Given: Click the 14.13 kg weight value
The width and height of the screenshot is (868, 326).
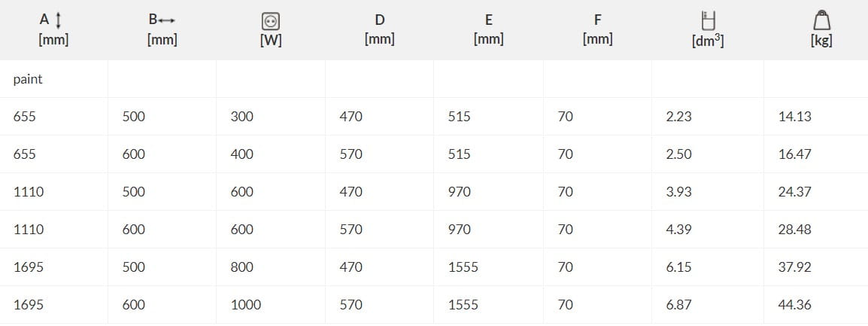Looking at the screenshot, I should [794, 117].
